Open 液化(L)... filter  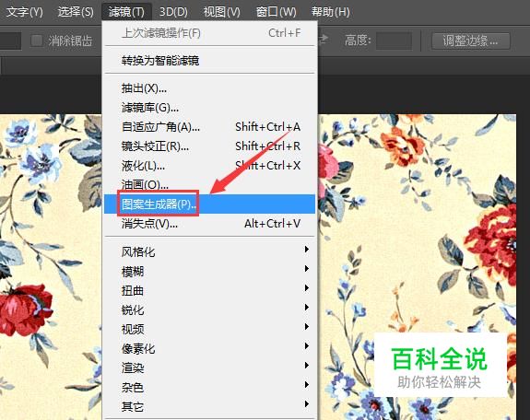(x=209, y=166)
